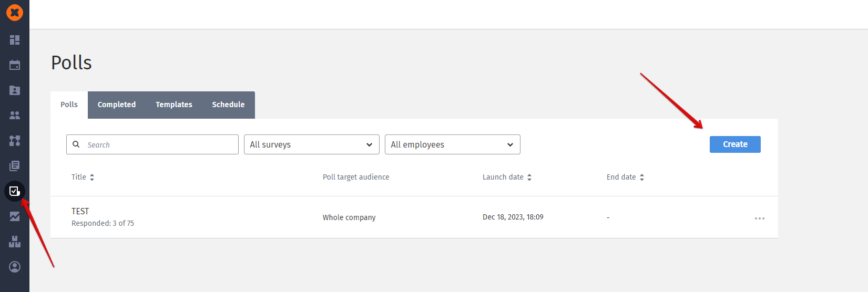868x292 pixels.
Task: Select the polls checkbox icon in sidebar
Action: (x=15, y=191)
